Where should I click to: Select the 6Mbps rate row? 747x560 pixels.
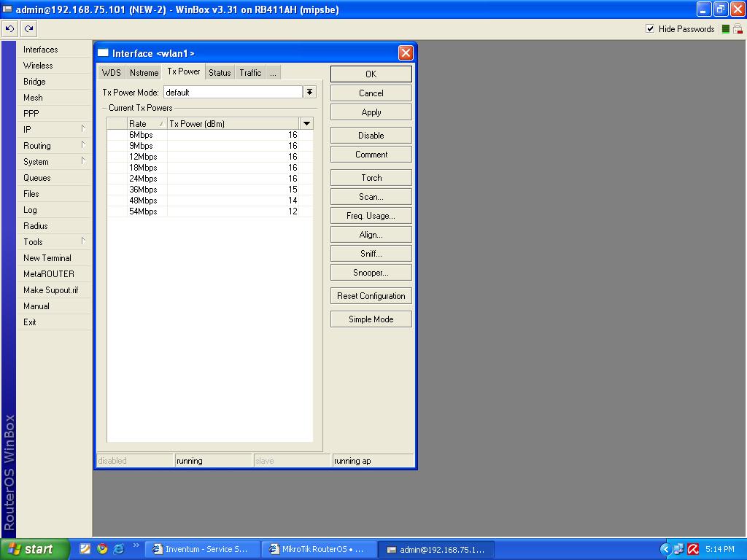[x=209, y=135]
